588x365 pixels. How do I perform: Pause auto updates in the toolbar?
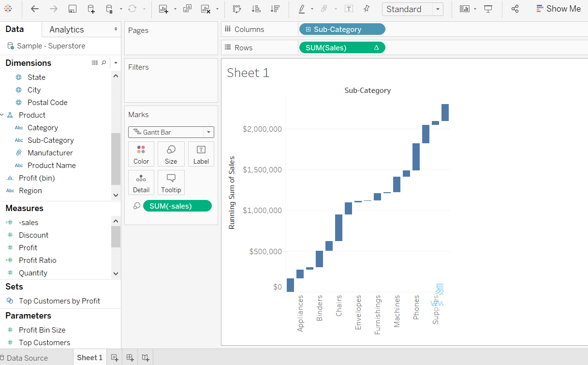(109, 9)
